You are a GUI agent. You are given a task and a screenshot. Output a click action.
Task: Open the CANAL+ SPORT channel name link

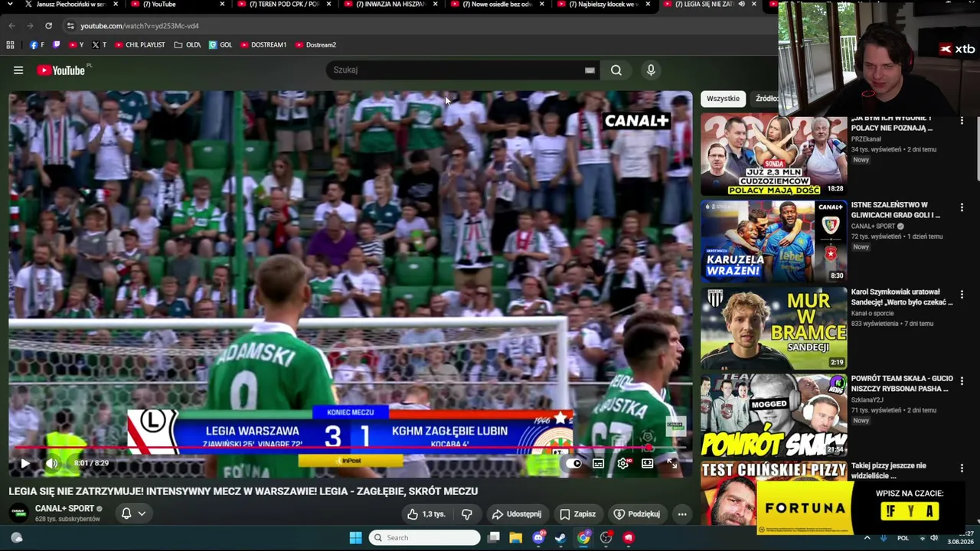click(x=64, y=508)
